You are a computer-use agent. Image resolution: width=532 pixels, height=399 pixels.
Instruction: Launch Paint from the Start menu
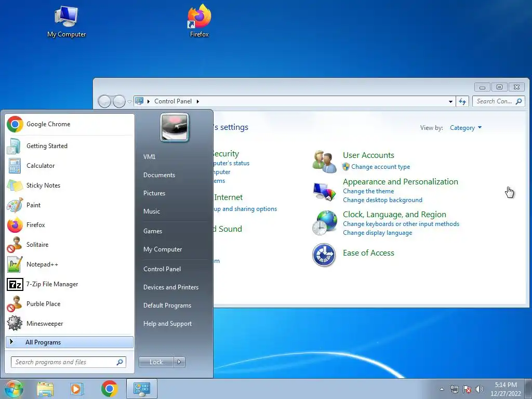pos(70,205)
